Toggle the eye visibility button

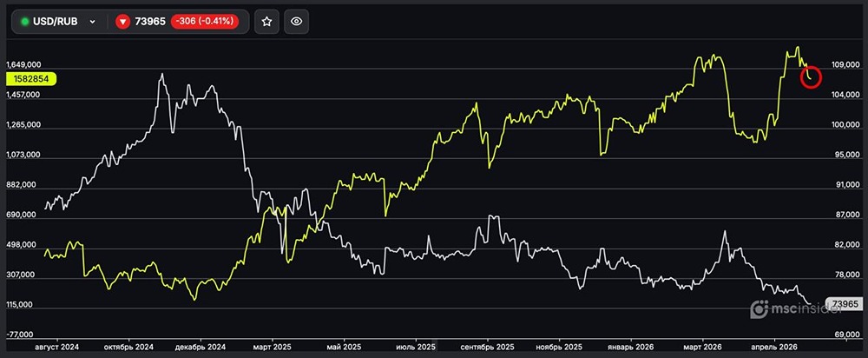point(297,22)
